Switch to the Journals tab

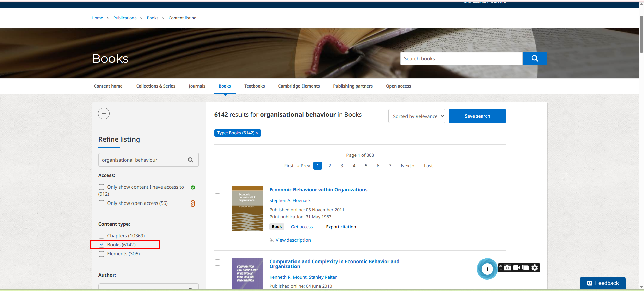[x=197, y=86]
